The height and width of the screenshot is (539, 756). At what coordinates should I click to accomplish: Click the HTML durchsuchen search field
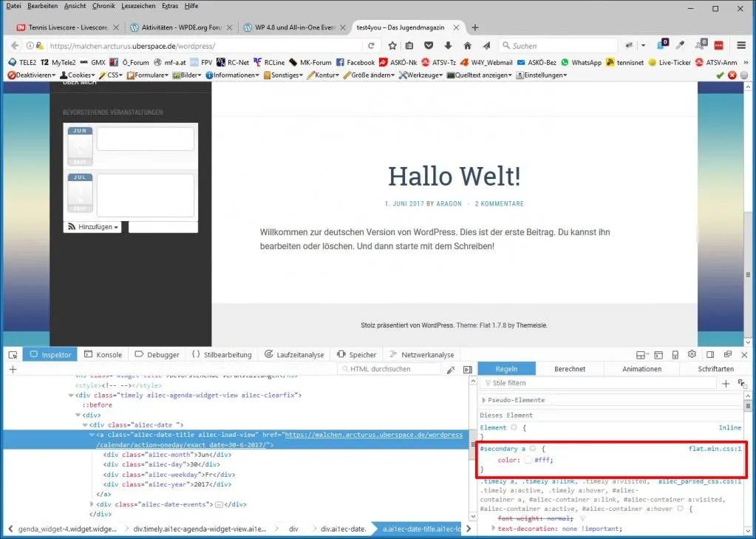389,369
